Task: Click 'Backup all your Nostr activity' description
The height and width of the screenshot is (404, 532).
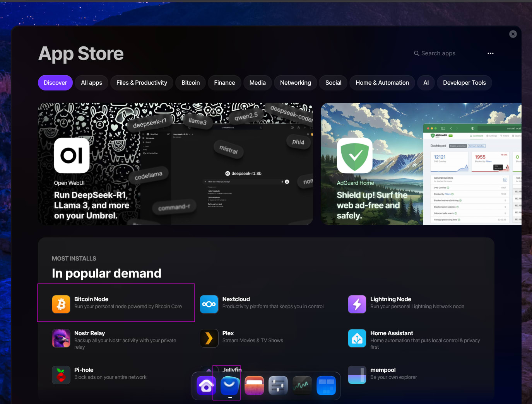Action: [125, 344]
